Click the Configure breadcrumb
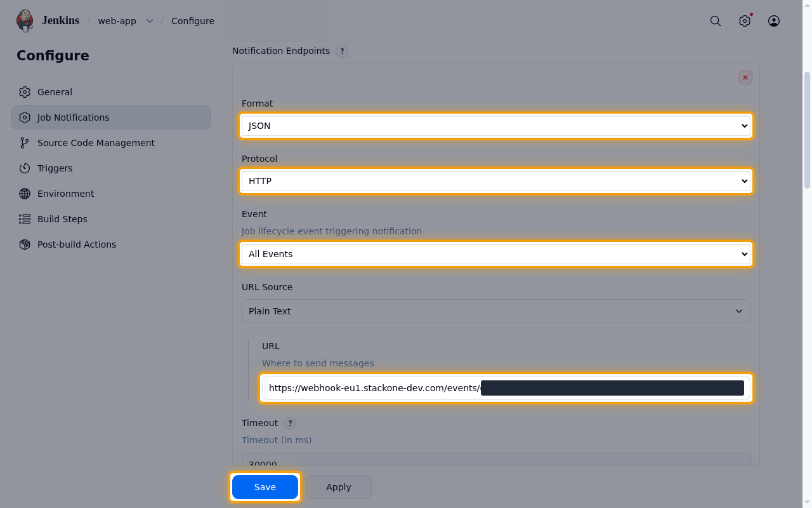The image size is (812, 508). (193, 21)
